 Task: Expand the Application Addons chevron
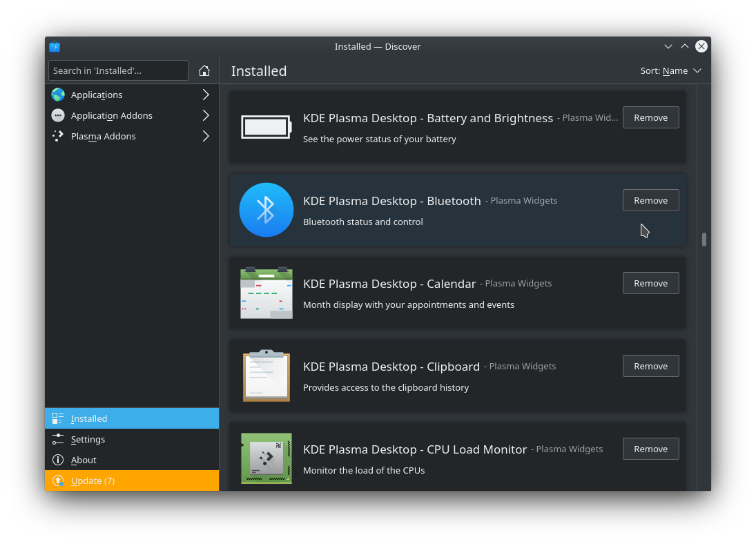click(206, 115)
